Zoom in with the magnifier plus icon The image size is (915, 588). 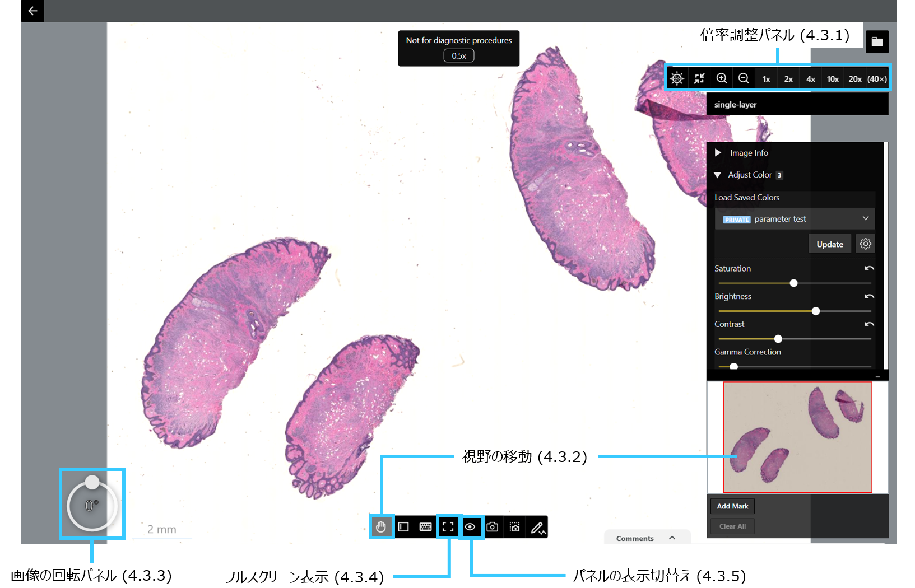[722, 78]
